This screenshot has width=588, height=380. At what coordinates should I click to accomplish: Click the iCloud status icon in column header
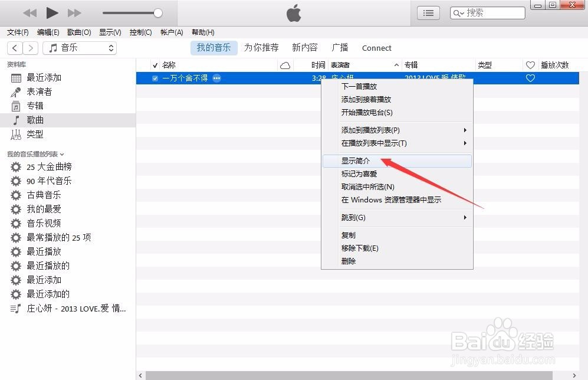coord(285,65)
